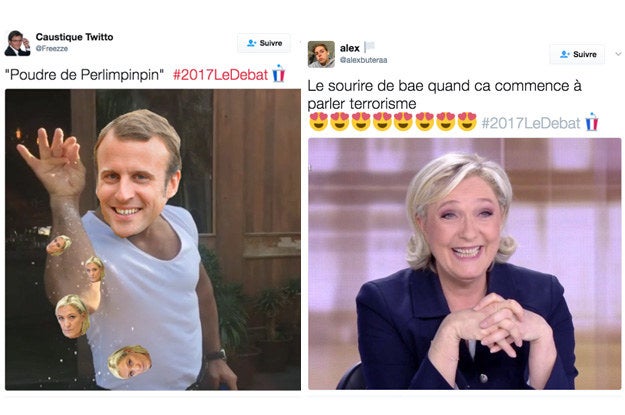Enlarge the smiling woman debate photo
625x415 pixels.
click(x=465, y=264)
